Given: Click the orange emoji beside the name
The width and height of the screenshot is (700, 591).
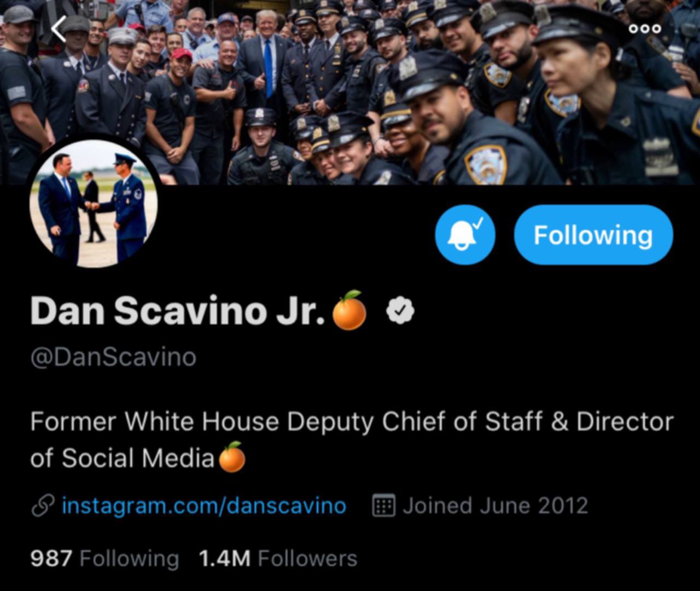Looking at the screenshot, I should point(349,310).
